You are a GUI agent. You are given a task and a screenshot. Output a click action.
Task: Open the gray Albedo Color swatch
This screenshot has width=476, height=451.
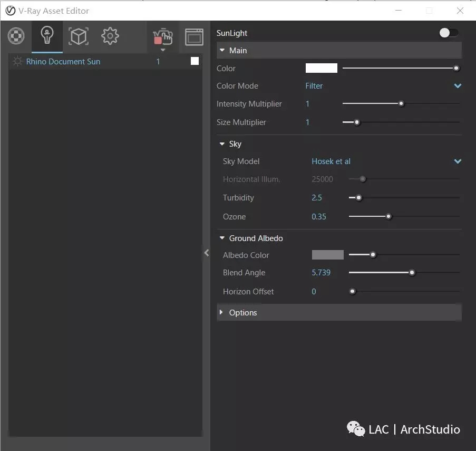(327, 255)
